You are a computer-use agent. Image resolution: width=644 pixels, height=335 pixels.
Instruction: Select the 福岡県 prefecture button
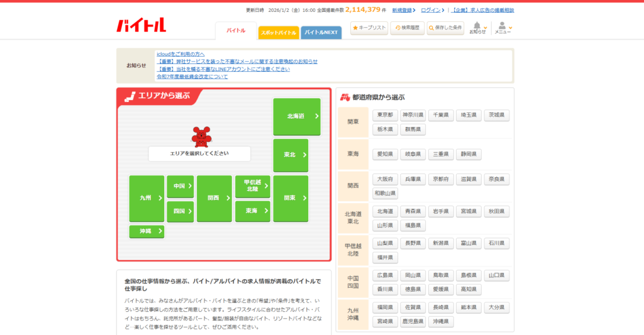(385, 307)
